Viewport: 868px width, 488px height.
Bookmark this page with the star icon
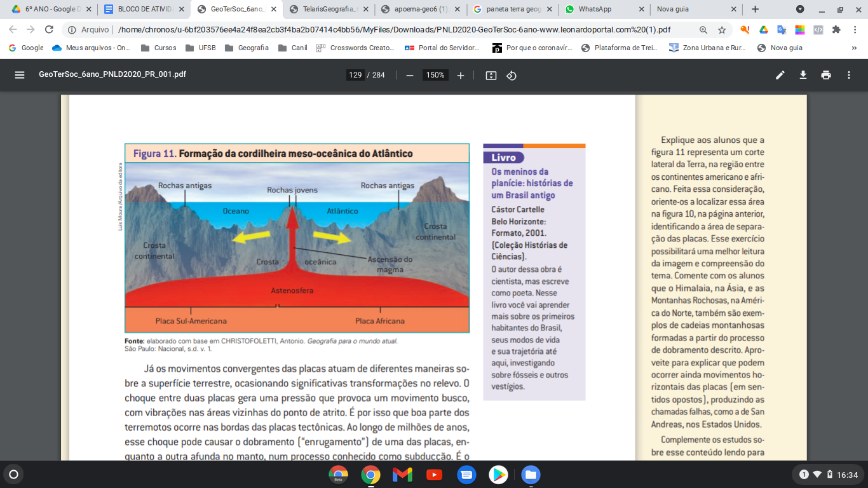coord(722,30)
